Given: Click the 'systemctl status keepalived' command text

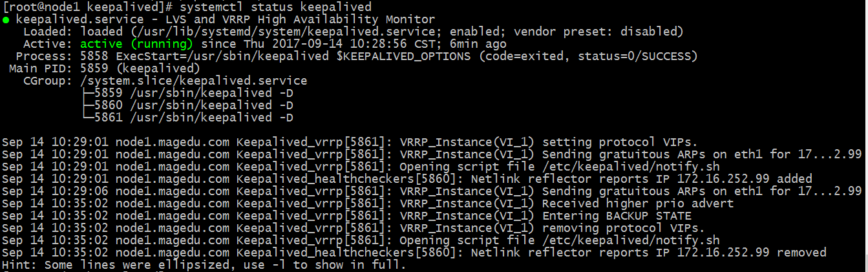Looking at the screenshot, I should [x=276, y=7].
